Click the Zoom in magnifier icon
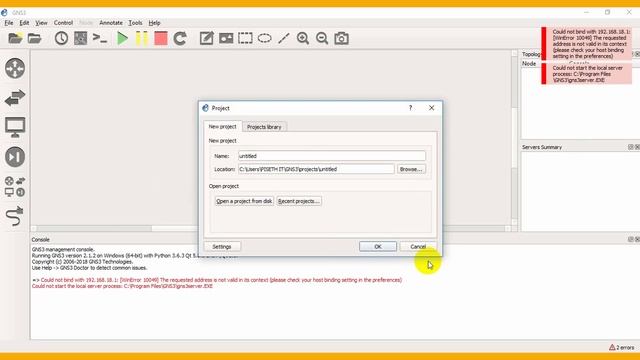Screen dimensions: 640x360 coord(303,38)
